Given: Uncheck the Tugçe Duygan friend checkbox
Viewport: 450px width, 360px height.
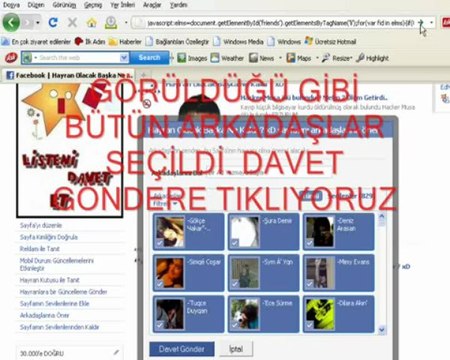Looking at the screenshot, I should pos(159,325).
